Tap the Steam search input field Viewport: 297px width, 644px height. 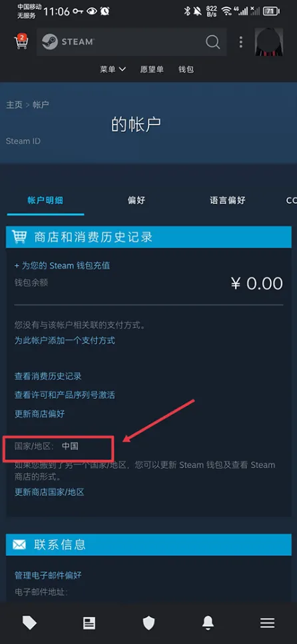pyautogui.click(x=131, y=42)
